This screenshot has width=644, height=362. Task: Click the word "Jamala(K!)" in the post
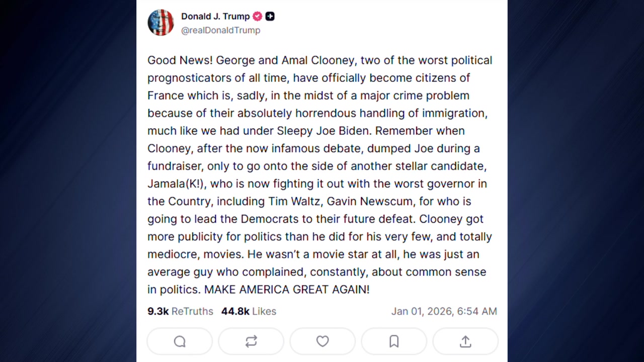176,184
